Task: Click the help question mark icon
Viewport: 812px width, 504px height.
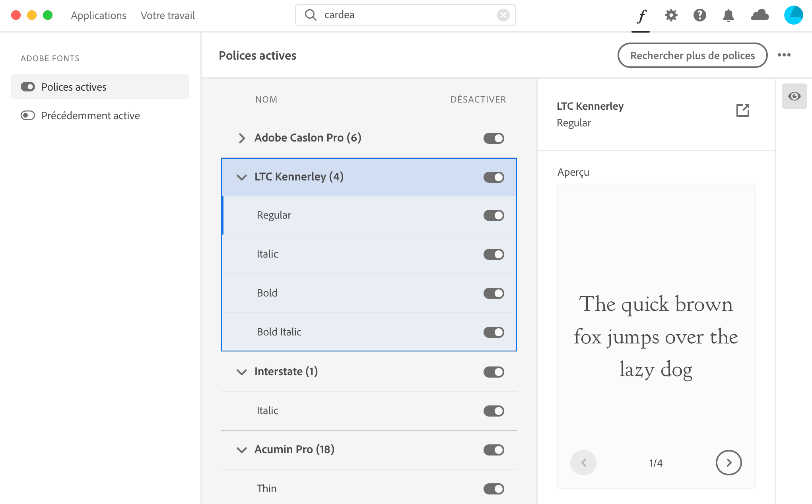Action: [x=699, y=16]
